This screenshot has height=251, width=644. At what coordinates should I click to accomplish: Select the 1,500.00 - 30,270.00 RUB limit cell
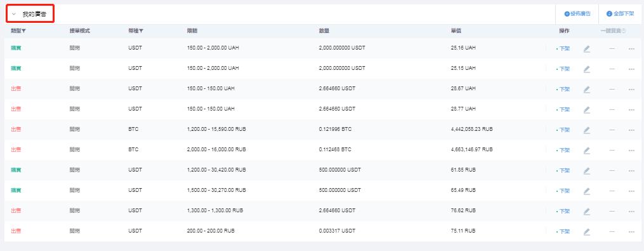pyautogui.click(x=216, y=191)
